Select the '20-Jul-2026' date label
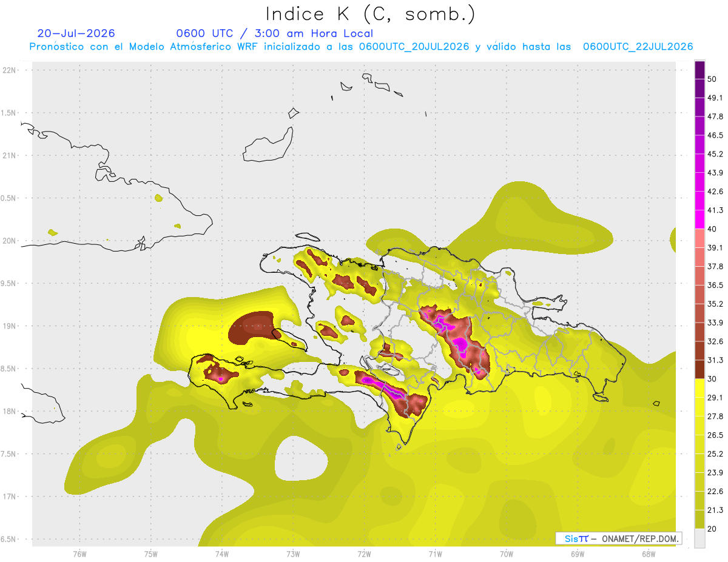 (x=76, y=33)
